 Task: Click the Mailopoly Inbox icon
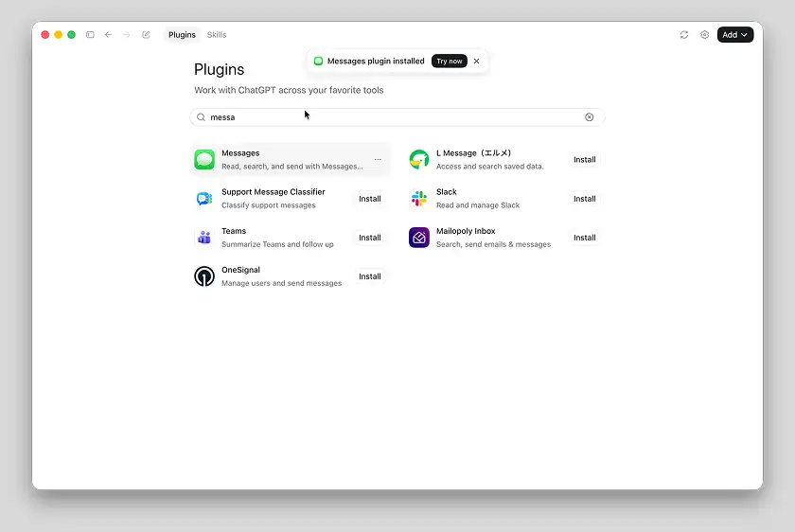419,238
